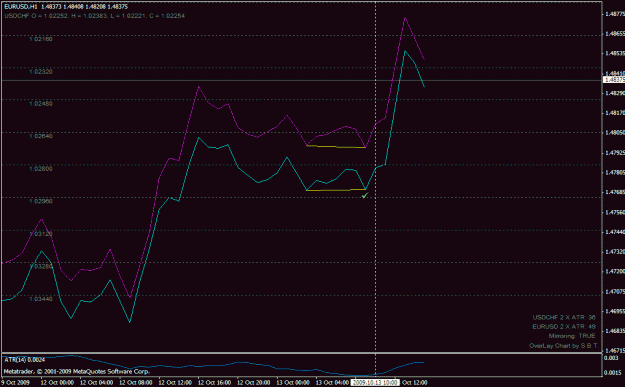
Task: Click the right-axis price 1.46715
Action: (615, 351)
